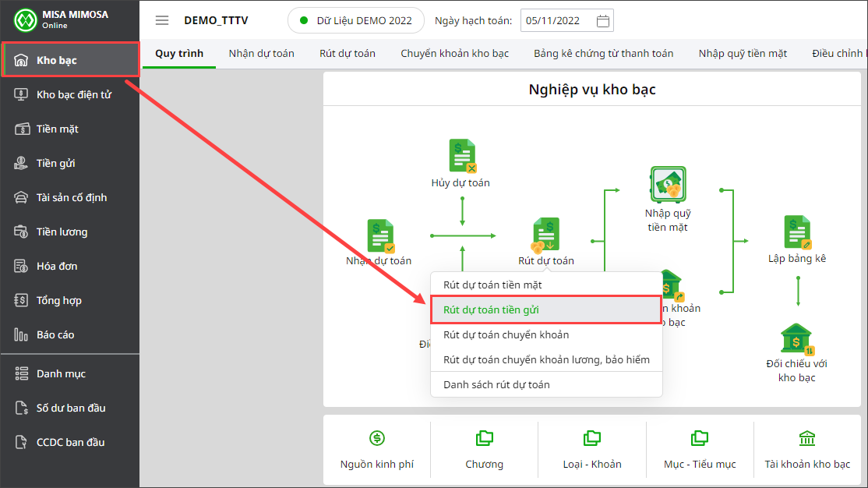Open the calendar date picker icon
868x488 pixels.
(x=603, y=21)
